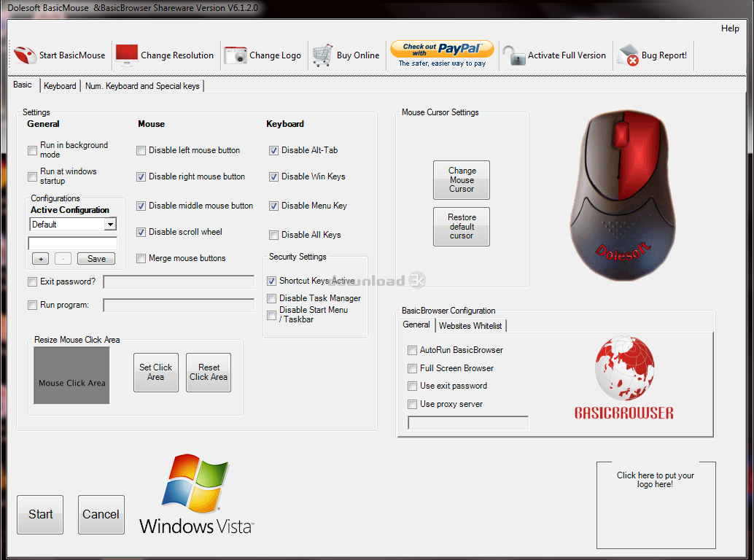Uncheck Disable middle mouse button

pos(141,206)
